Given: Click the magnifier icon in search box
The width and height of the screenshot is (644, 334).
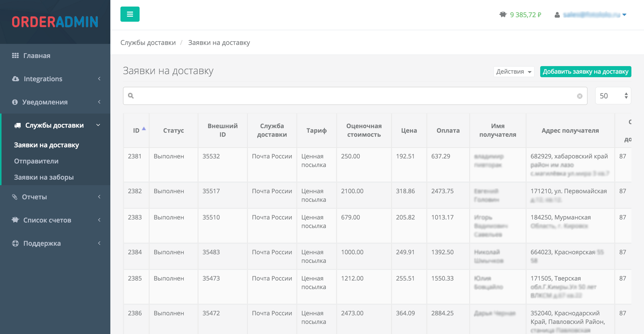Looking at the screenshot, I should 131,96.
